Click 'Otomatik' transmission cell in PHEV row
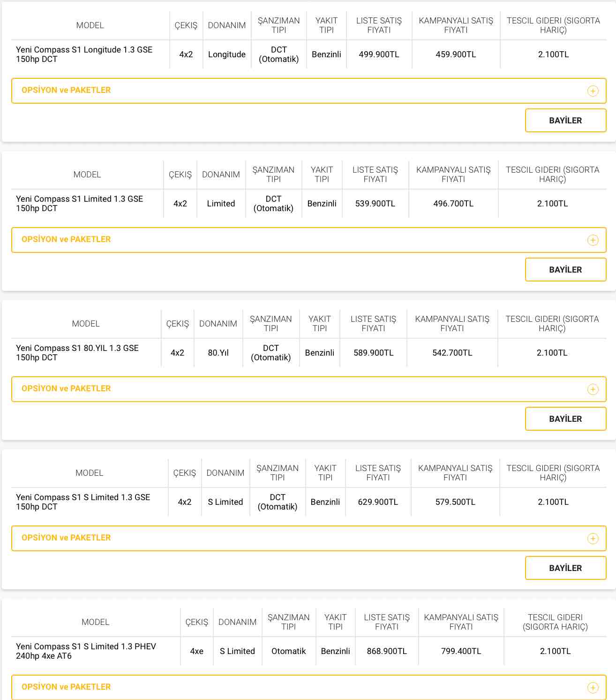Screen dimensions: 616x700 (x=288, y=651)
